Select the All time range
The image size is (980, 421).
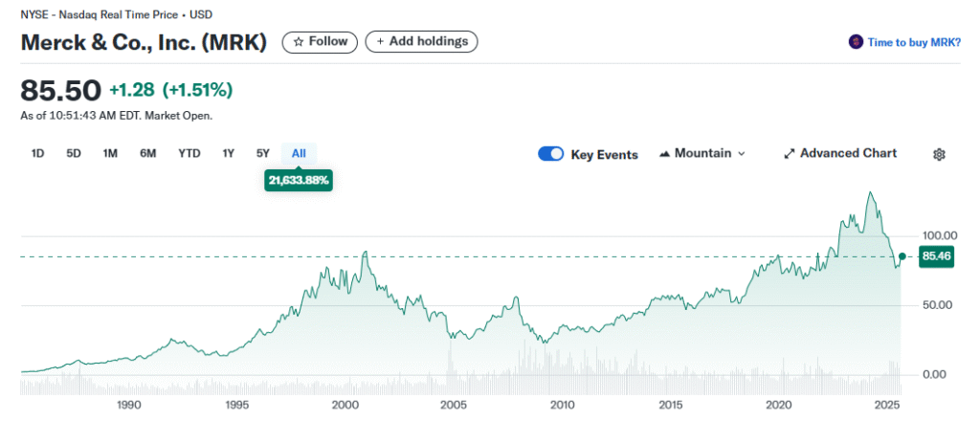click(299, 153)
